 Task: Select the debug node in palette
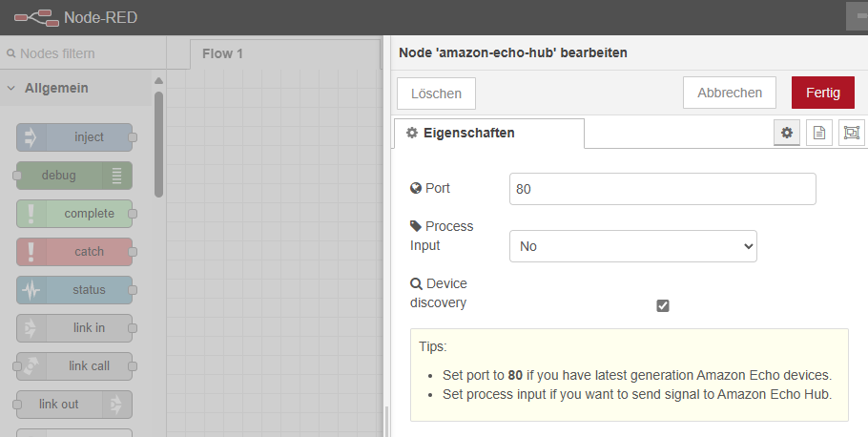pyautogui.click(x=74, y=176)
